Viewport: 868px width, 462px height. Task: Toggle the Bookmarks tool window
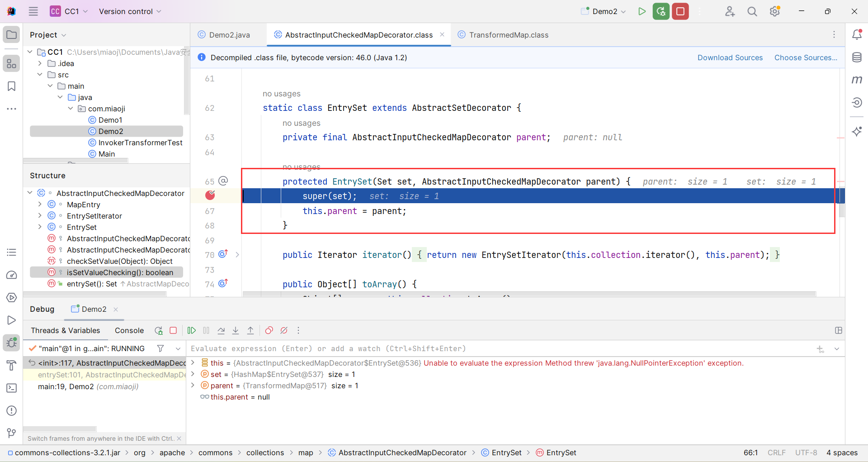click(12, 86)
